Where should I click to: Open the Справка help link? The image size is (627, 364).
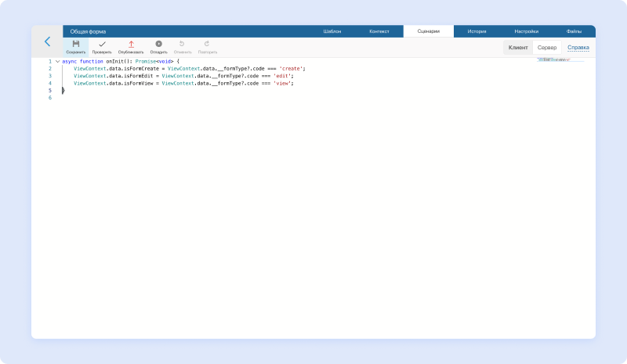[x=578, y=48]
